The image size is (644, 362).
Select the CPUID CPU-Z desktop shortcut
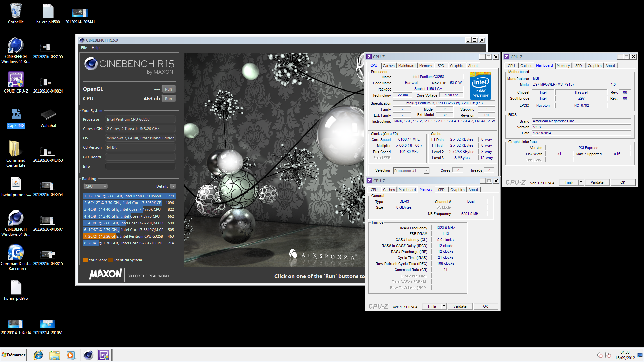pyautogui.click(x=16, y=80)
